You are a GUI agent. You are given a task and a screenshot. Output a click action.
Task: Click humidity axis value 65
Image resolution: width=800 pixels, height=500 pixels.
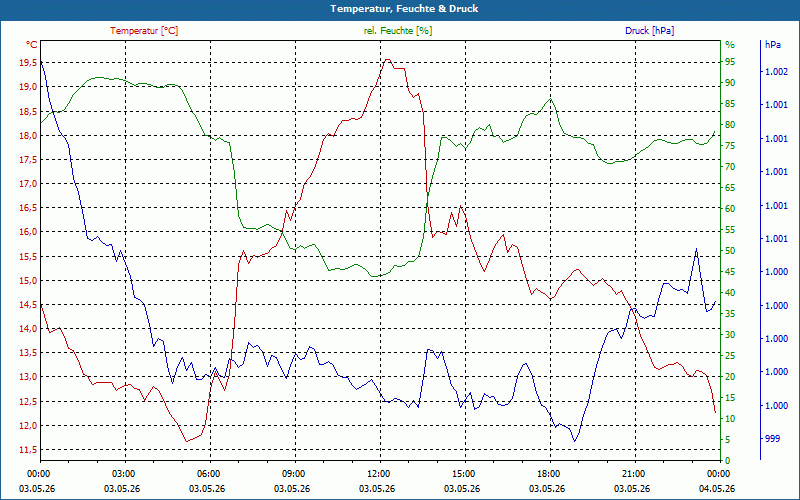point(730,188)
